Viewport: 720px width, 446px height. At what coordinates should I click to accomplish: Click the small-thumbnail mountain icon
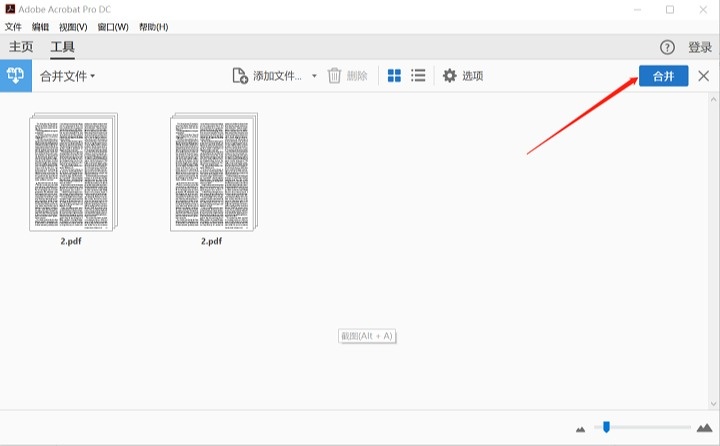coord(581,428)
